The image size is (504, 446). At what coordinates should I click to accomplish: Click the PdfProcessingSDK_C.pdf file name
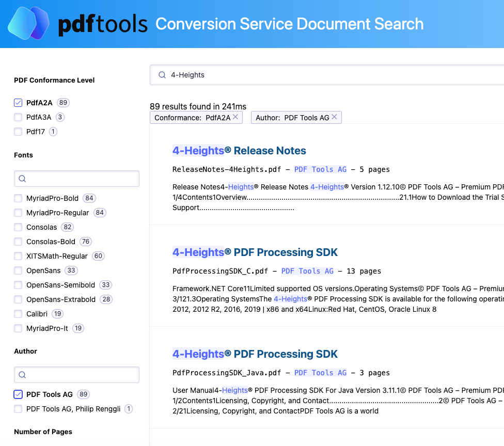(220, 271)
